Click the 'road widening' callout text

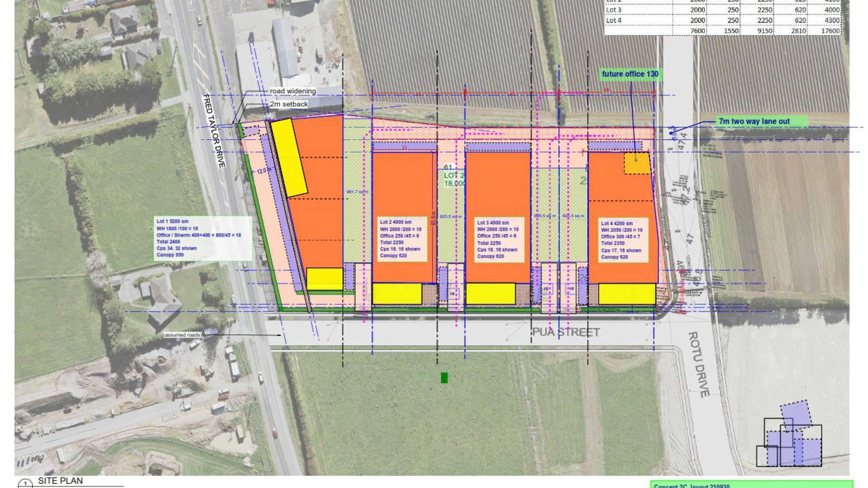click(293, 91)
